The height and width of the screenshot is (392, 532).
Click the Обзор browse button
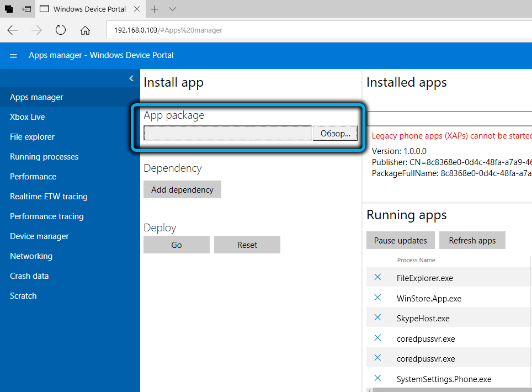point(335,134)
